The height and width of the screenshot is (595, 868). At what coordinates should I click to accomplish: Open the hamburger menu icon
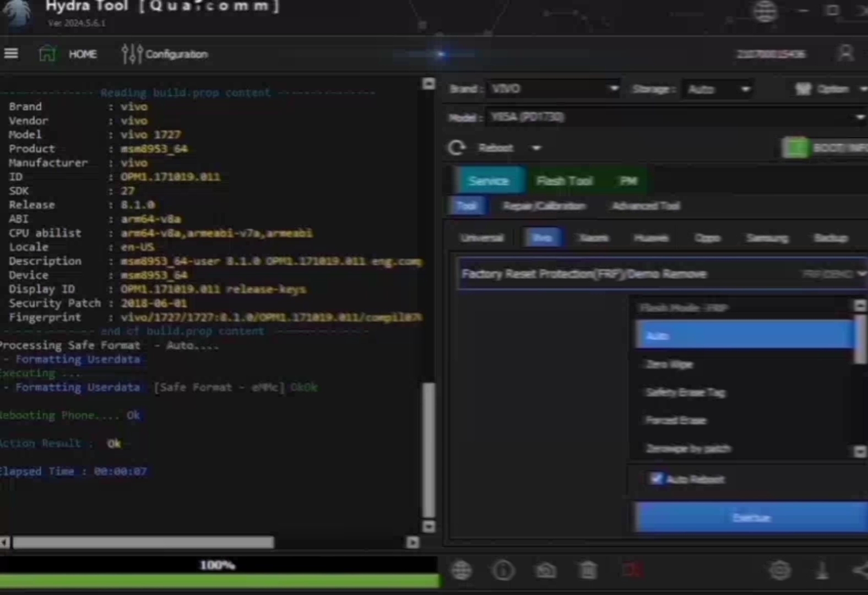pos(11,53)
